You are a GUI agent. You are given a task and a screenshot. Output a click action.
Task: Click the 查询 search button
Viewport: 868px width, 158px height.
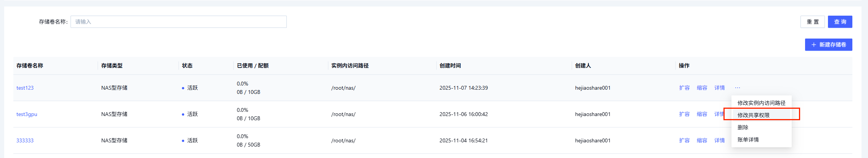[840, 22]
